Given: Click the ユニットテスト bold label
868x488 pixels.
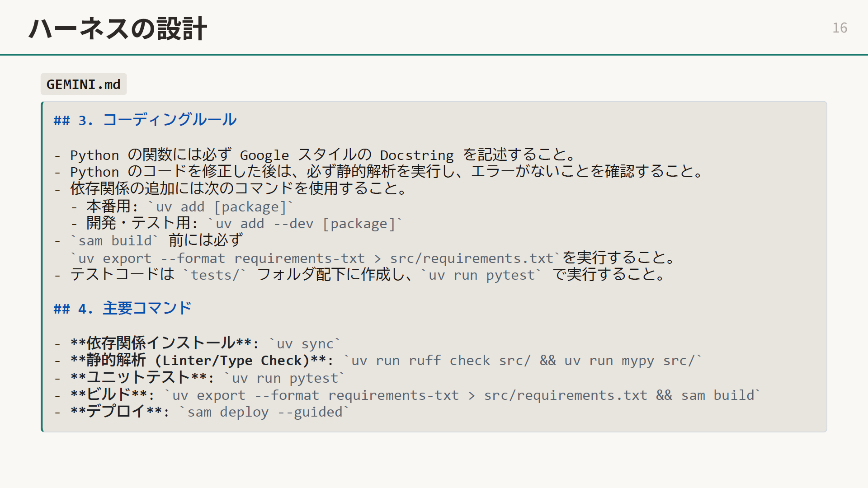Looking at the screenshot, I should [138, 378].
